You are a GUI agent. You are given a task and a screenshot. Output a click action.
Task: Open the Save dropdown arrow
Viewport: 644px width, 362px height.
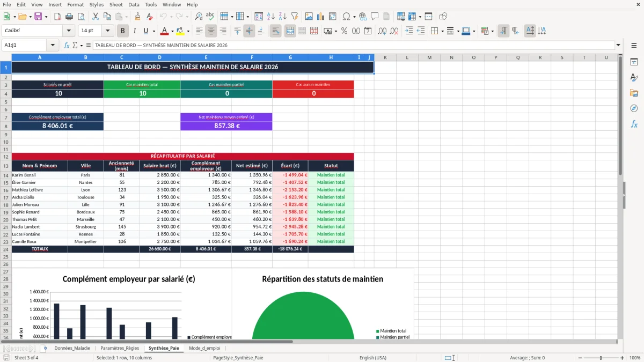point(46,17)
